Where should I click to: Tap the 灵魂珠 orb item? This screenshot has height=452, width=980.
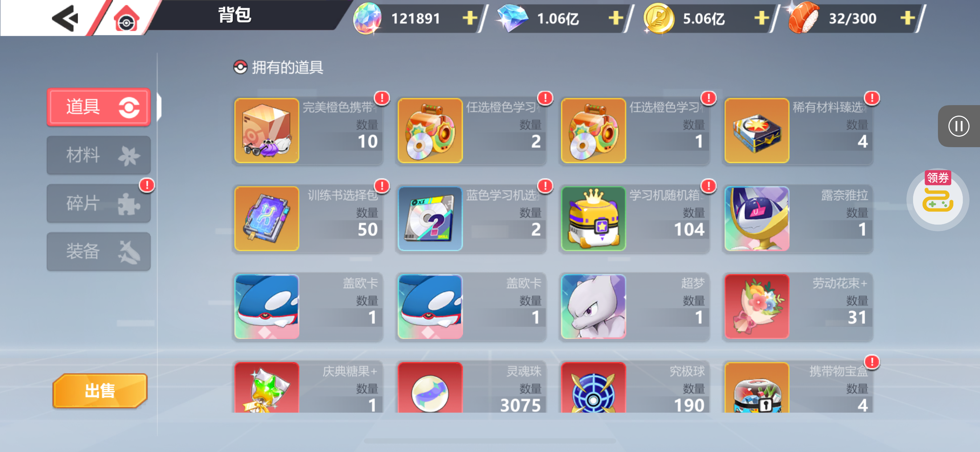(472, 387)
